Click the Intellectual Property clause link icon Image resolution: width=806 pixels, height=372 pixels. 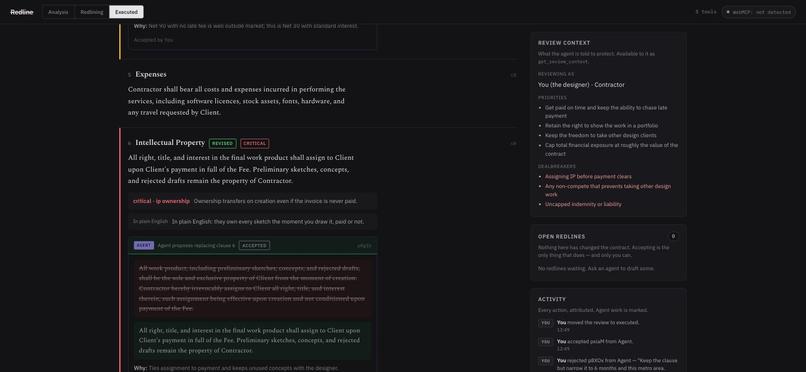click(x=513, y=143)
